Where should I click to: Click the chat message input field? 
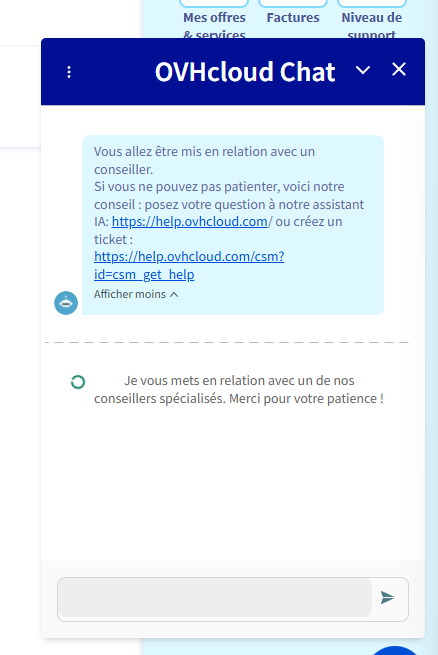click(x=215, y=598)
